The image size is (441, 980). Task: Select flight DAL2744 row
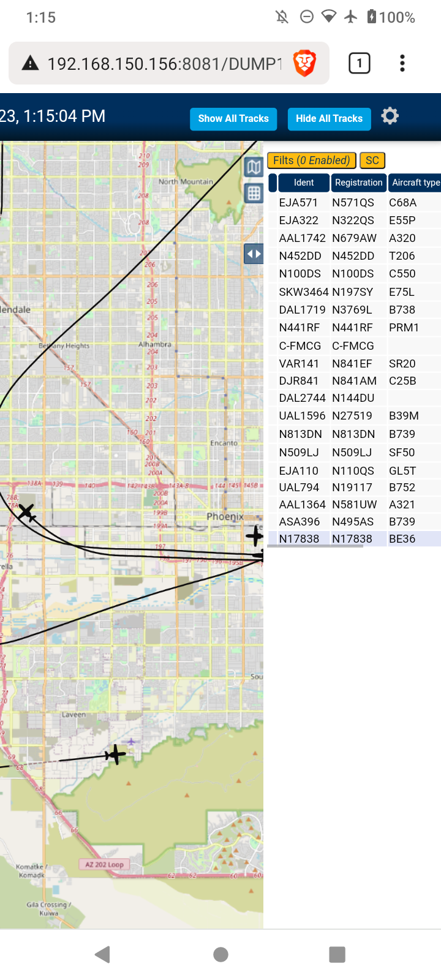[x=355, y=398]
